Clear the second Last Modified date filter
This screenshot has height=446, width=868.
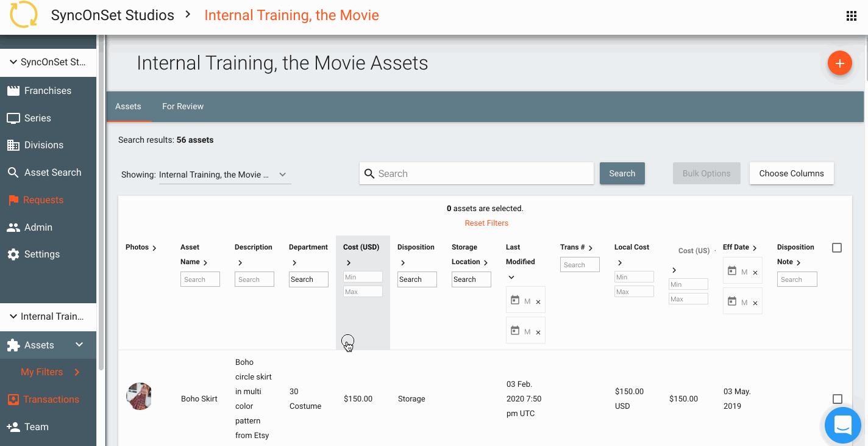[538, 333]
